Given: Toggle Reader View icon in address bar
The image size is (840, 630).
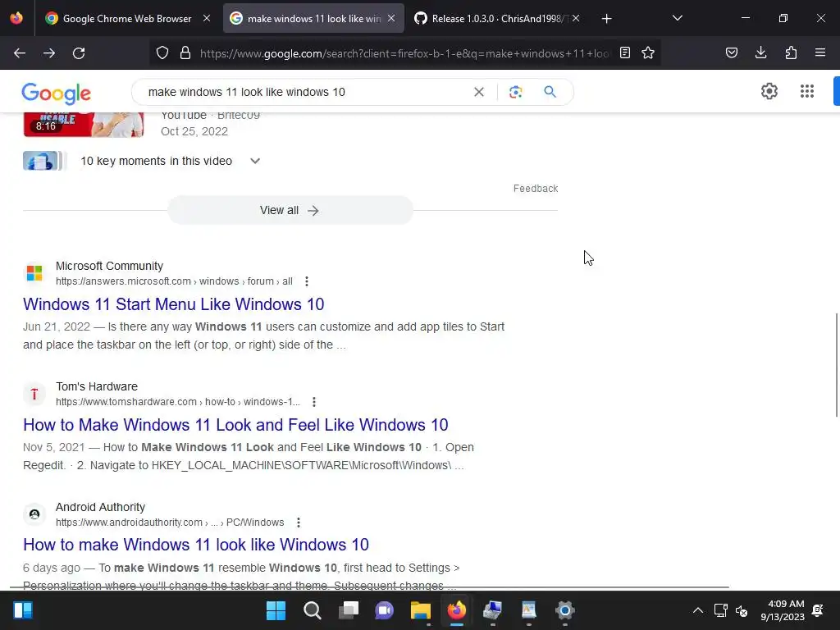Looking at the screenshot, I should [x=624, y=53].
